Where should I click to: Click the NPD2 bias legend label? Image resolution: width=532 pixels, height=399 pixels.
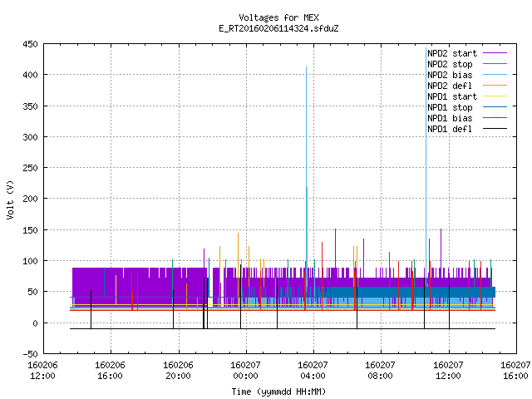450,75
